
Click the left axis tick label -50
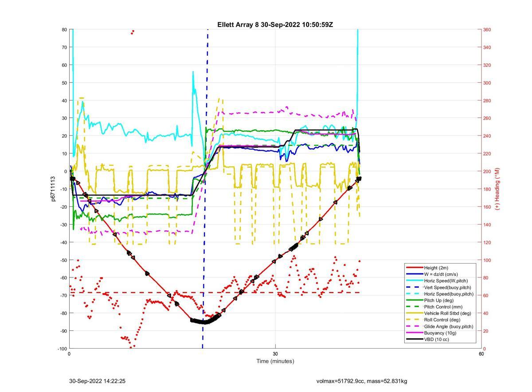pyautogui.click(x=63, y=260)
